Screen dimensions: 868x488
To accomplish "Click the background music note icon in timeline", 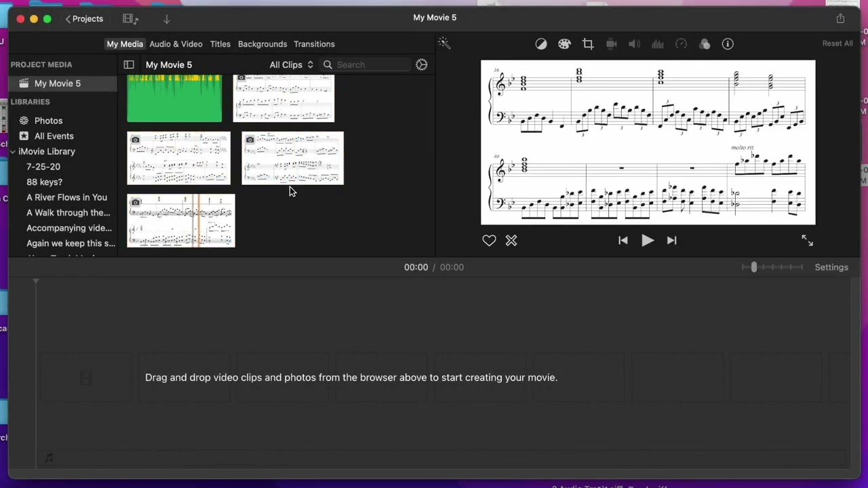I will 49,458.
